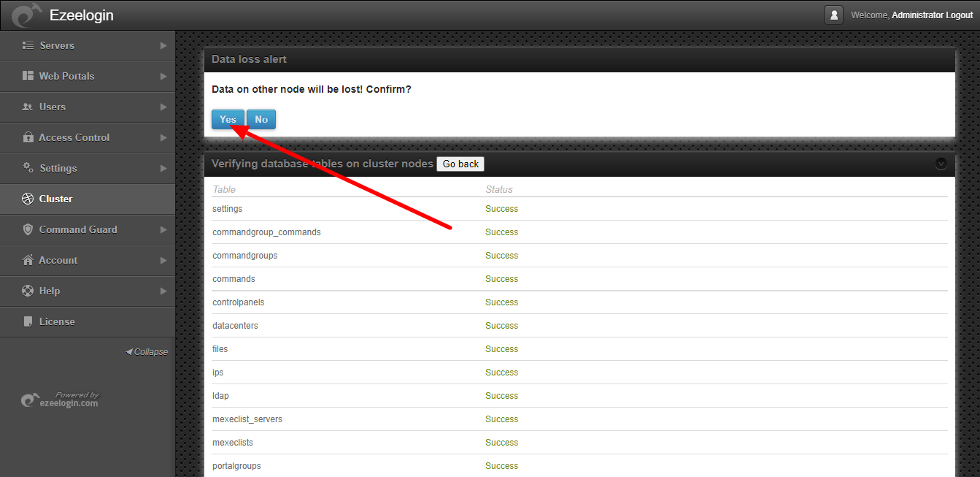Select the ips table name

(x=217, y=373)
